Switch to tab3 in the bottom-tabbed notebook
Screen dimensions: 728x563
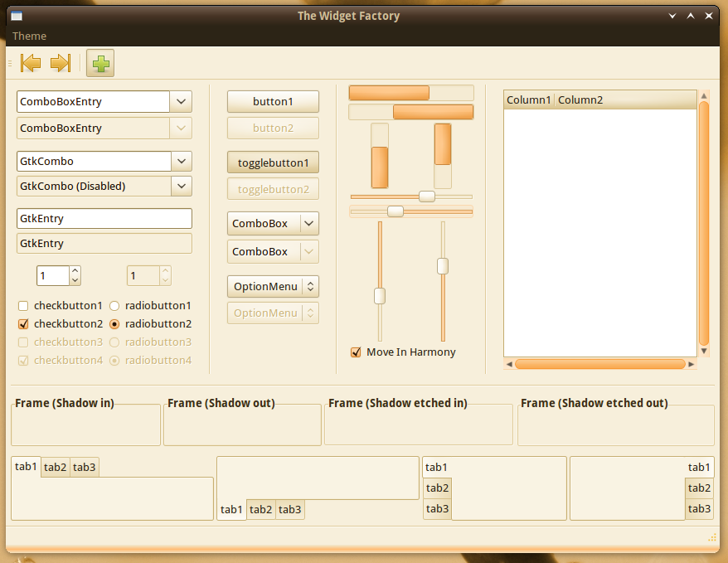pos(289,510)
